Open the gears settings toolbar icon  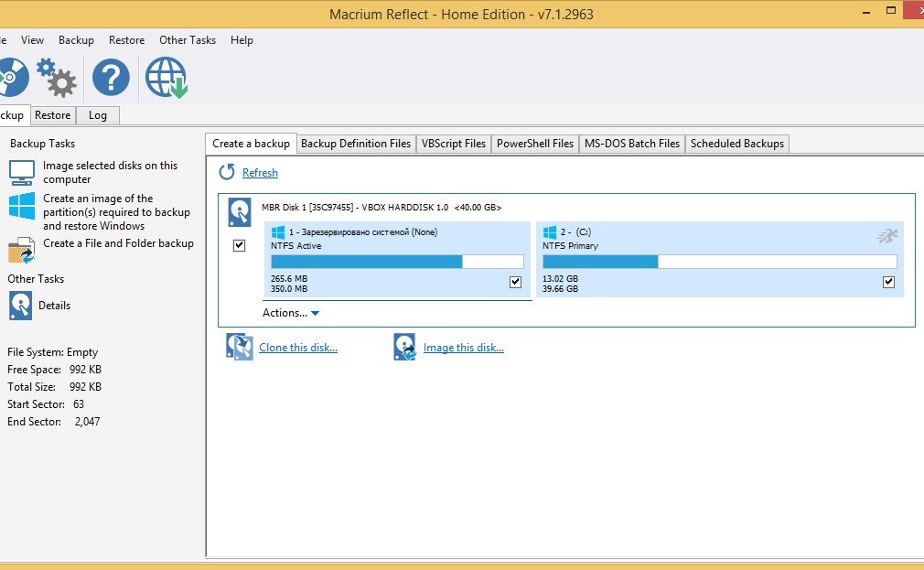[x=57, y=77]
